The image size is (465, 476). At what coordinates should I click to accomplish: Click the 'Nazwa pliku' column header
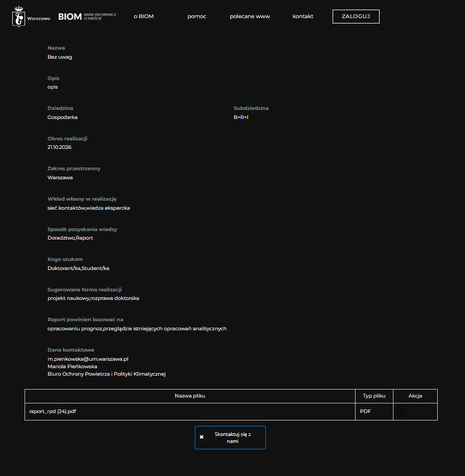click(190, 396)
